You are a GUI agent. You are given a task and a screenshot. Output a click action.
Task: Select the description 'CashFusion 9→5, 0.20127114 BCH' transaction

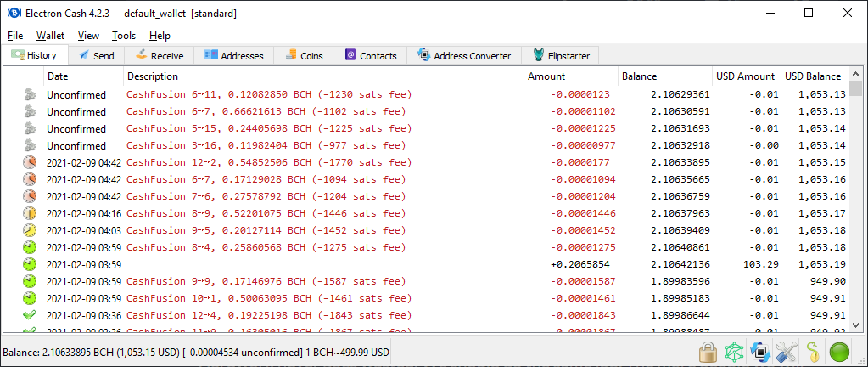(266, 230)
